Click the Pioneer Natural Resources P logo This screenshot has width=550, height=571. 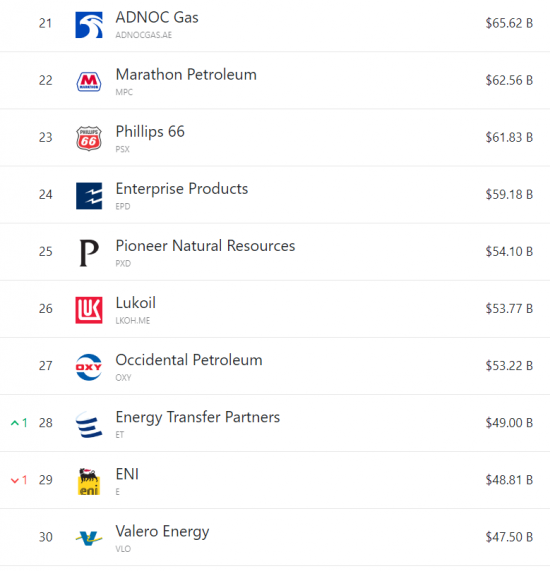coord(89,253)
